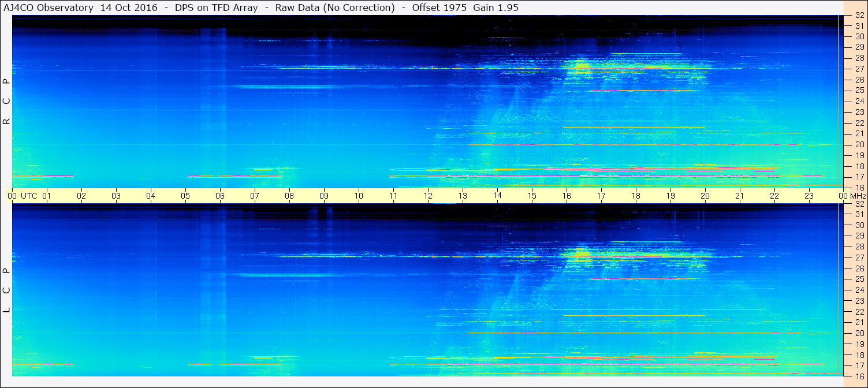868x388 pixels.
Task: Click the 27 MHz label in the LCP panel
Action: pyautogui.click(x=859, y=258)
